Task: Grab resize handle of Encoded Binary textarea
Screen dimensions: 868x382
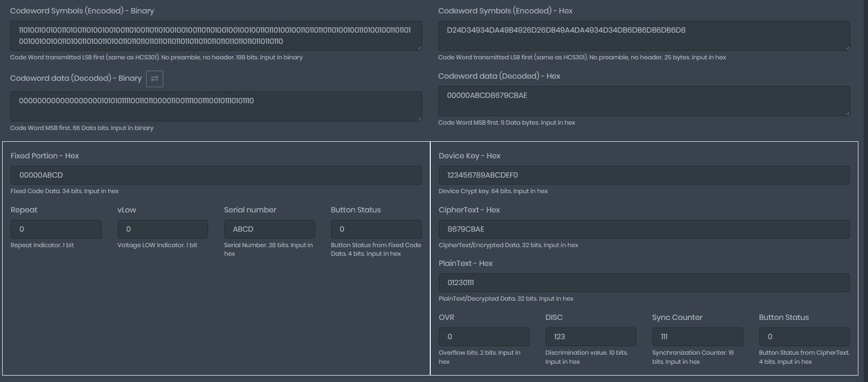Action: (419, 48)
